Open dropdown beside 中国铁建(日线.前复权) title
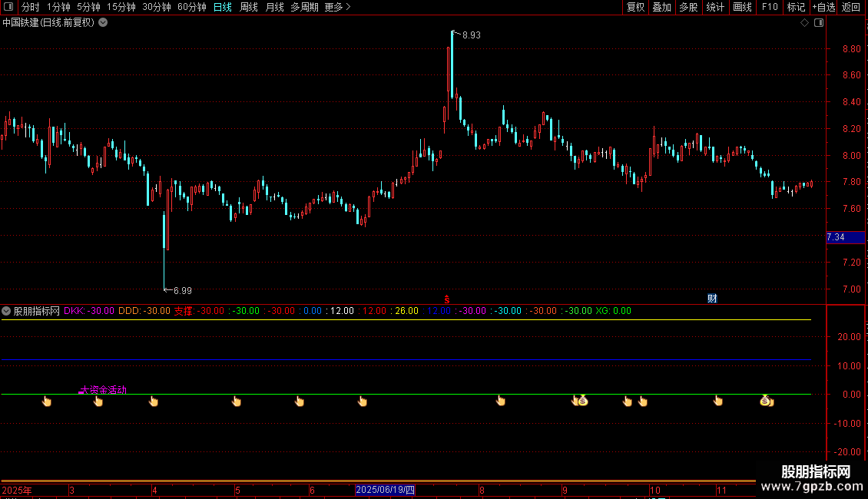This screenshot has width=868, height=499. pyautogui.click(x=103, y=23)
